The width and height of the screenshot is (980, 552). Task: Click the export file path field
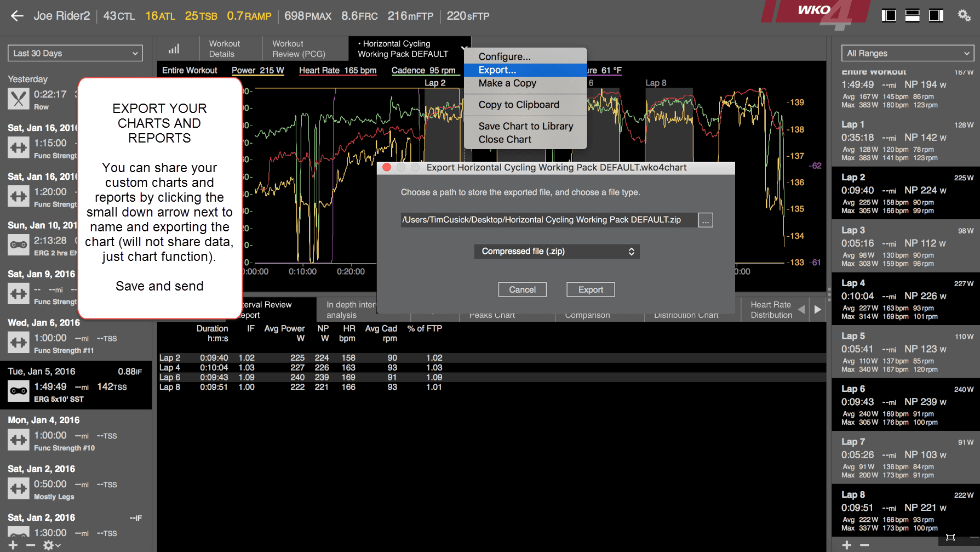pyautogui.click(x=549, y=220)
